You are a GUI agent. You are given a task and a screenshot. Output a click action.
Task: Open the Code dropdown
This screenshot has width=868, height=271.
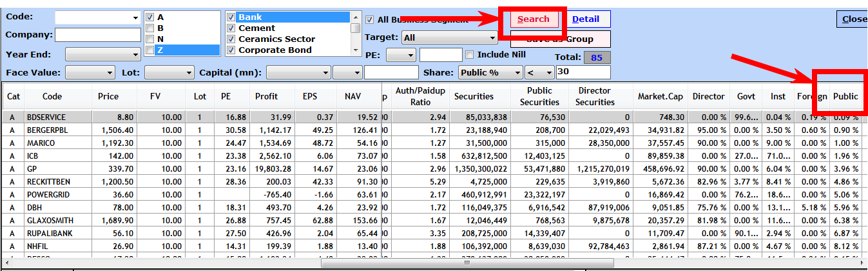point(98,17)
